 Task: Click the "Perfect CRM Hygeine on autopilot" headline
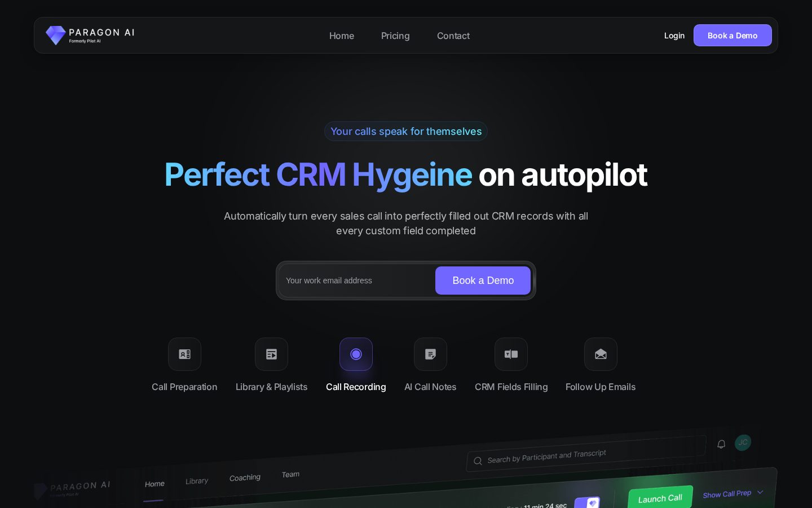tap(406, 174)
